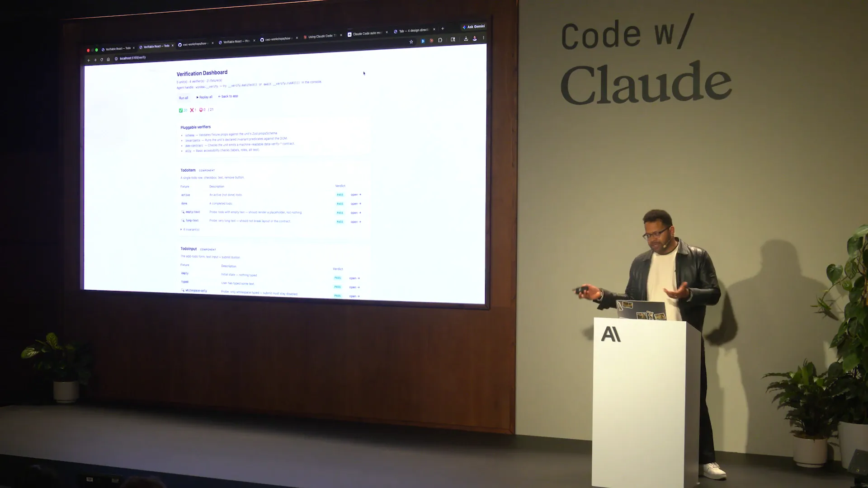The width and height of the screenshot is (868, 488).
Task: Open the Chrome three-dot menu
Action: (x=483, y=38)
